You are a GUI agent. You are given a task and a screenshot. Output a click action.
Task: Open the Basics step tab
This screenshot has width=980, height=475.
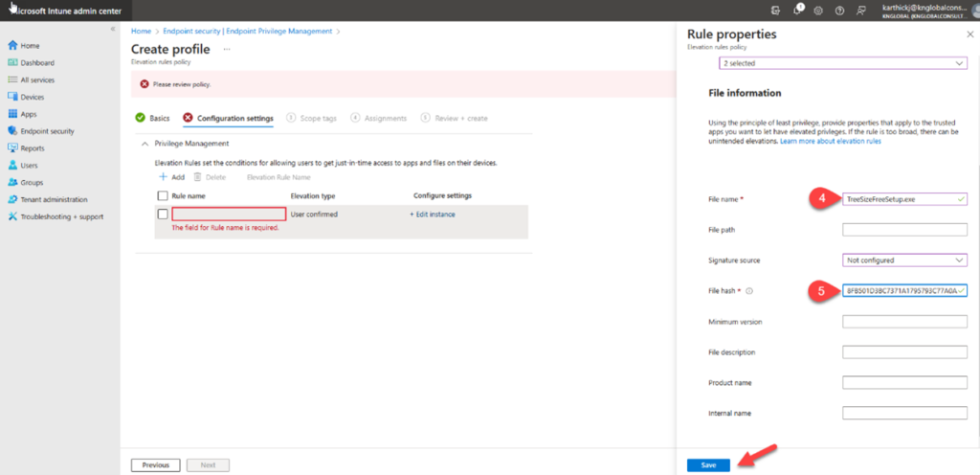point(152,118)
